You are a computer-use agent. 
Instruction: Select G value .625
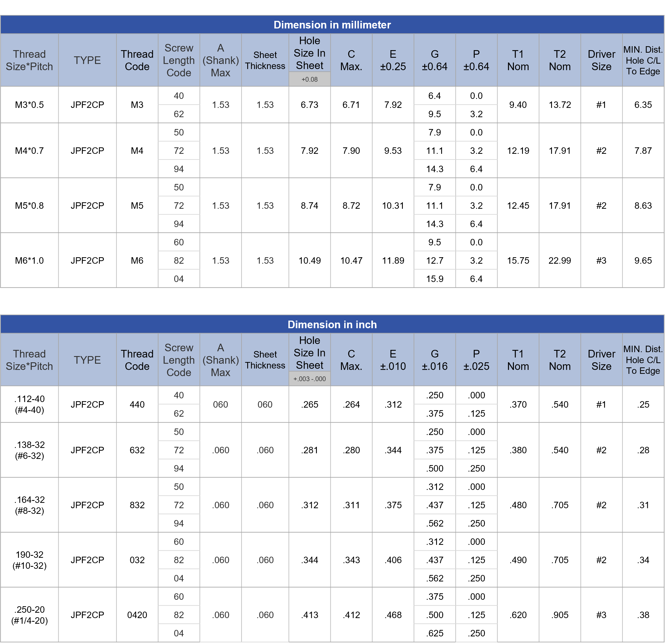[435, 633]
